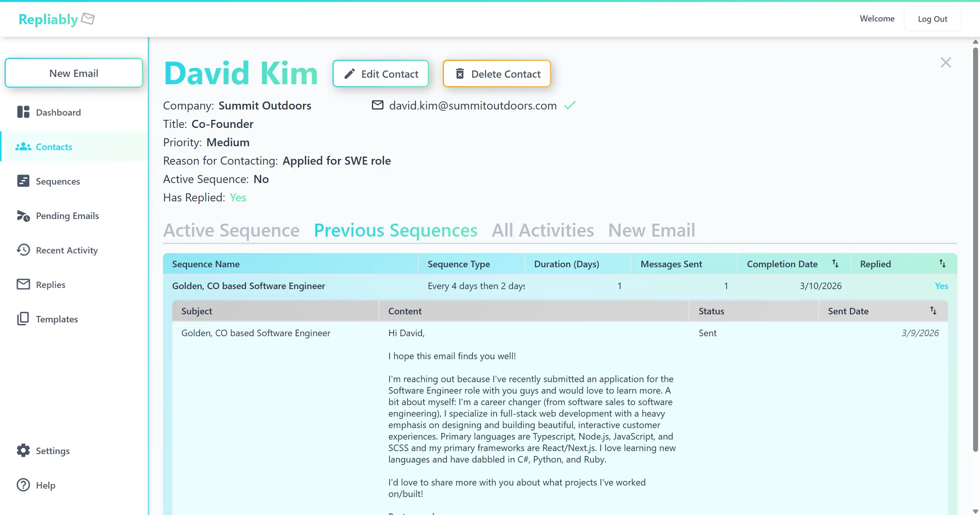The image size is (980, 515).
Task: Click David Kim's email address link
Action: [472, 106]
